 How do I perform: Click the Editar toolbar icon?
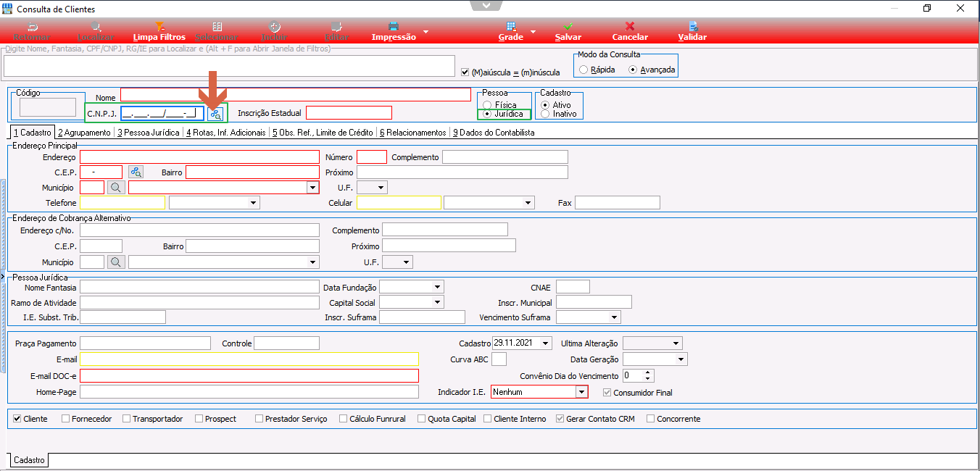coord(337,26)
